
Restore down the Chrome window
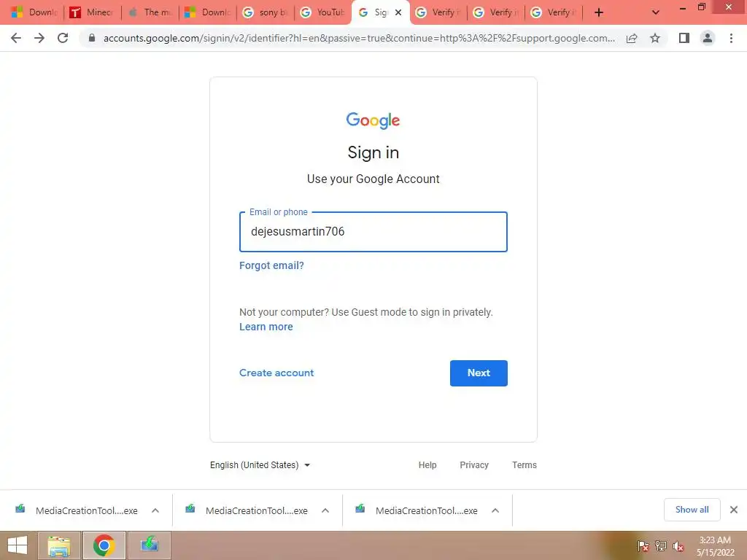coord(701,7)
